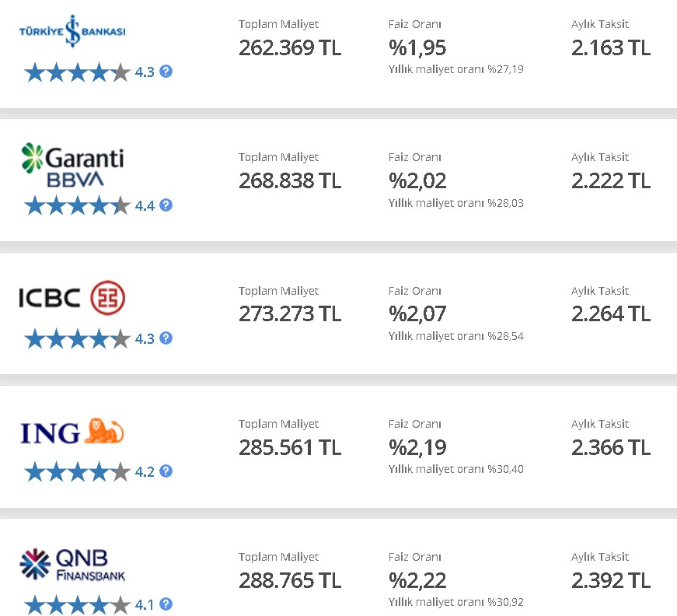
Task: Click ICBC interest rate %2,07
Action: [417, 314]
